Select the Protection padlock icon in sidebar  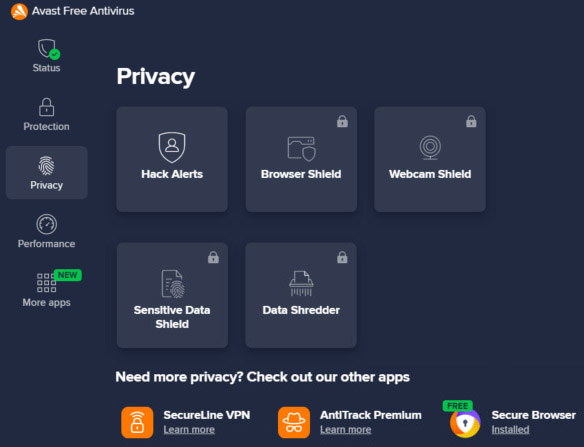click(47, 107)
